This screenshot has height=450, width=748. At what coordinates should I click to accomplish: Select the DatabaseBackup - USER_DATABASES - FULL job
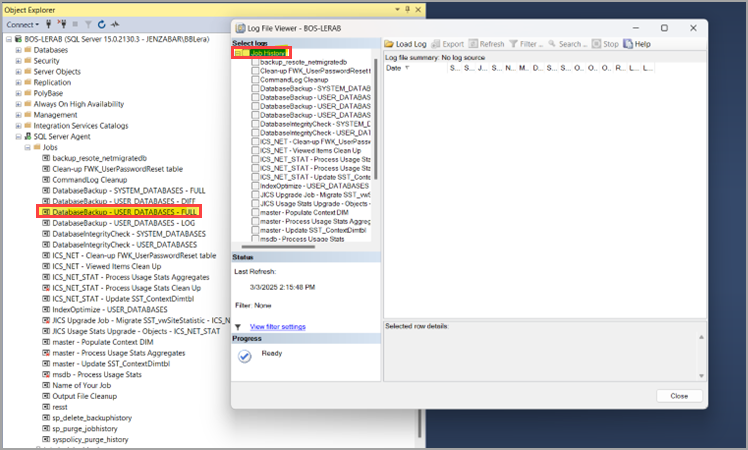[124, 212]
